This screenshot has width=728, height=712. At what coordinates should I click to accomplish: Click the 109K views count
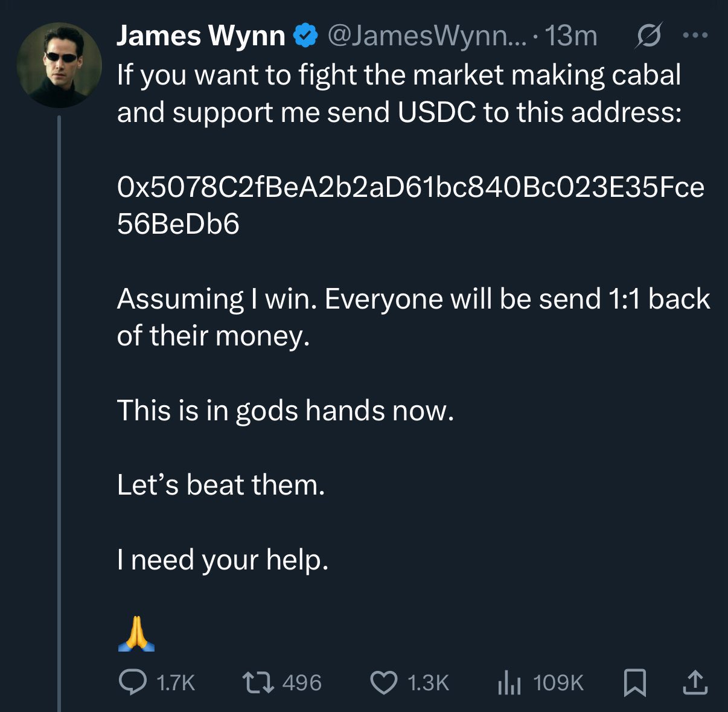coord(558,683)
